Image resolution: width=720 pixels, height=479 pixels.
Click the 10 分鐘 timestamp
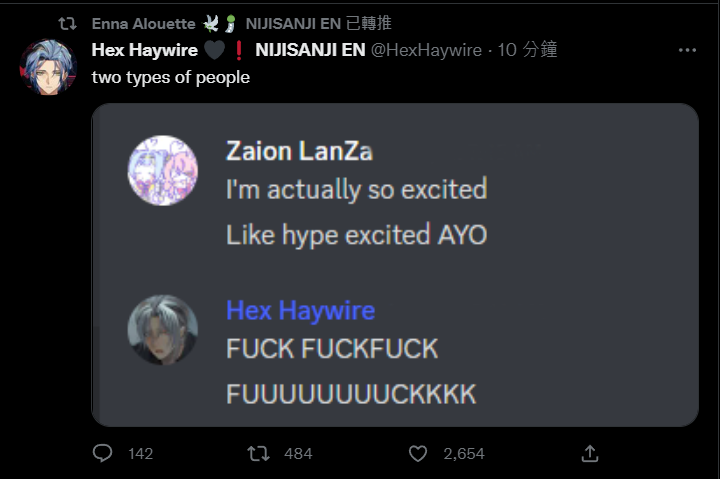coord(527,50)
